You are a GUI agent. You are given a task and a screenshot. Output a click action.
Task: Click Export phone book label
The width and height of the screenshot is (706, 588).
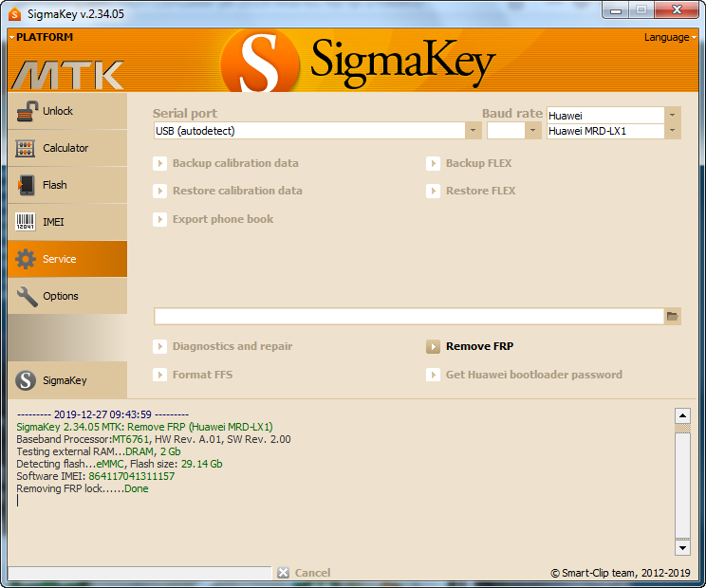(x=223, y=219)
